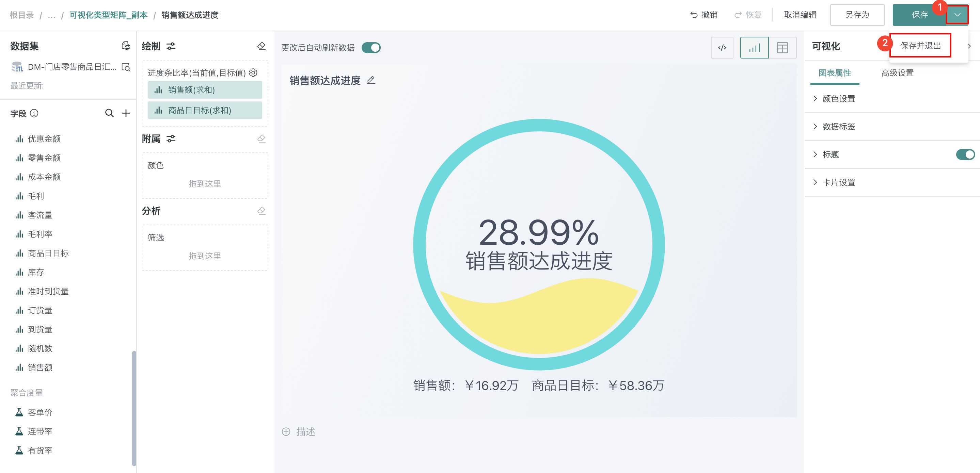Click the dataset preview icon beside DM-门店零售

coord(126,67)
